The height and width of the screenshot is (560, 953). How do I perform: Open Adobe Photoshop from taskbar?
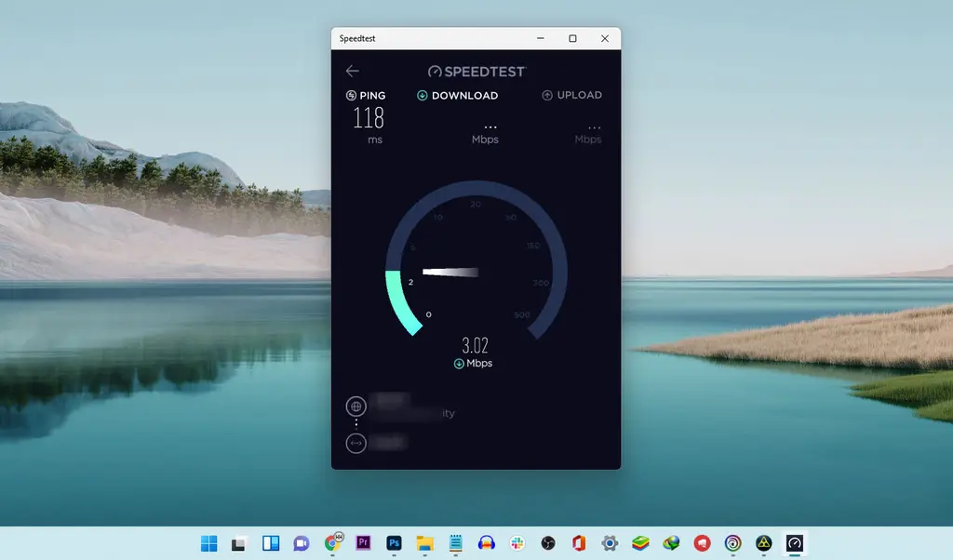tap(394, 542)
